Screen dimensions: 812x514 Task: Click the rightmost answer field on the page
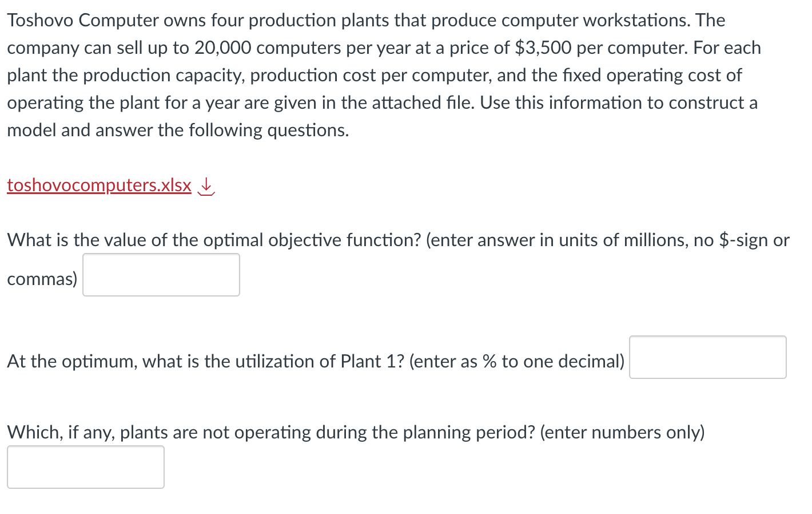point(707,357)
